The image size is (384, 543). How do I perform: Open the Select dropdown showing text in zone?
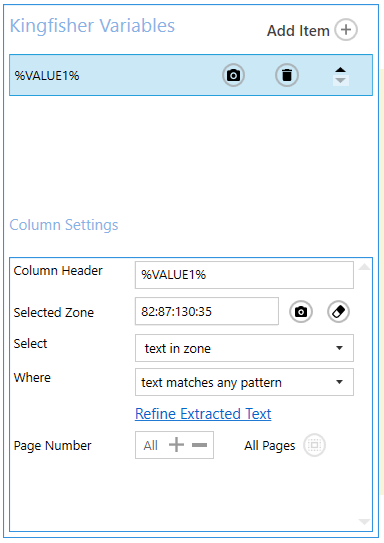[x=244, y=348]
